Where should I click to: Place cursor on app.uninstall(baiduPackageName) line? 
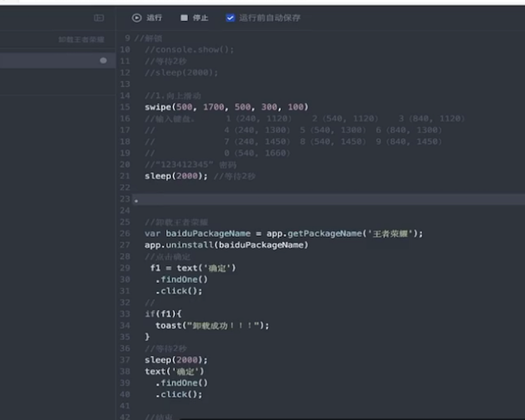coord(227,245)
